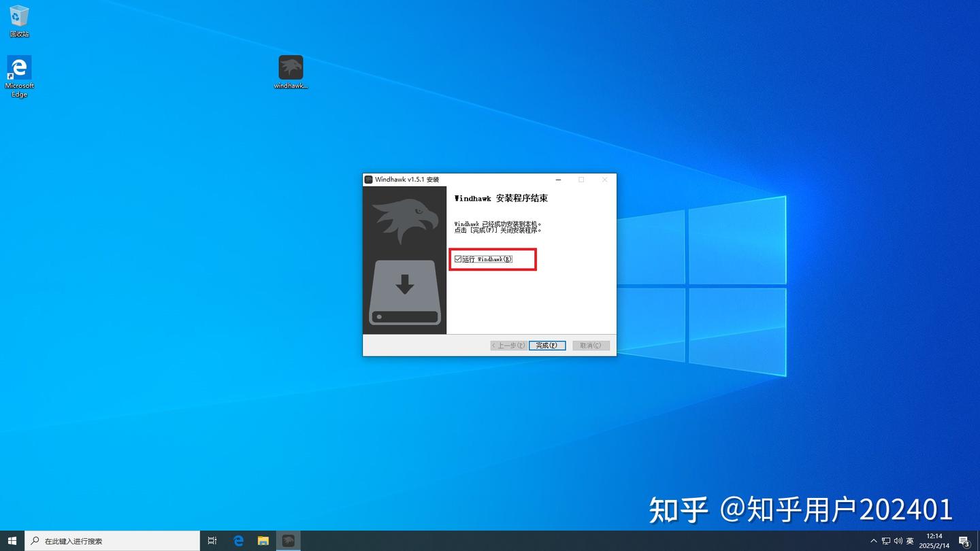This screenshot has height=551, width=980.
Task: Open File Explorer from the taskbar
Action: 263,540
